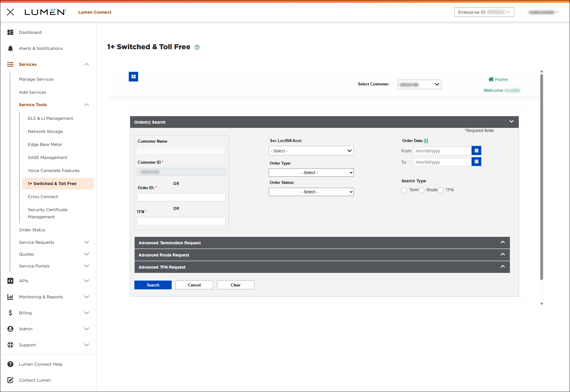Select the Route search type radio
This screenshot has height=392, width=570.
[x=421, y=190]
